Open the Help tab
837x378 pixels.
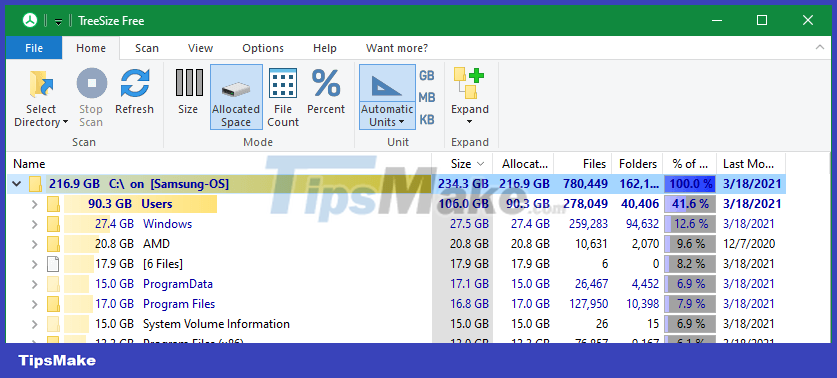pyautogui.click(x=325, y=48)
